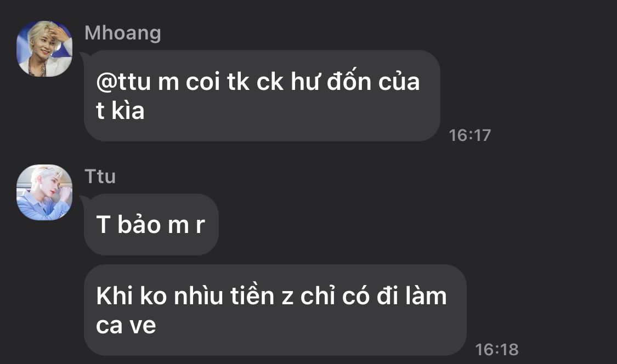The image size is (617, 364).
Task: Tap the word 'kìa' in Mhoang's message
Action: pyautogui.click(x=128, y=111)
